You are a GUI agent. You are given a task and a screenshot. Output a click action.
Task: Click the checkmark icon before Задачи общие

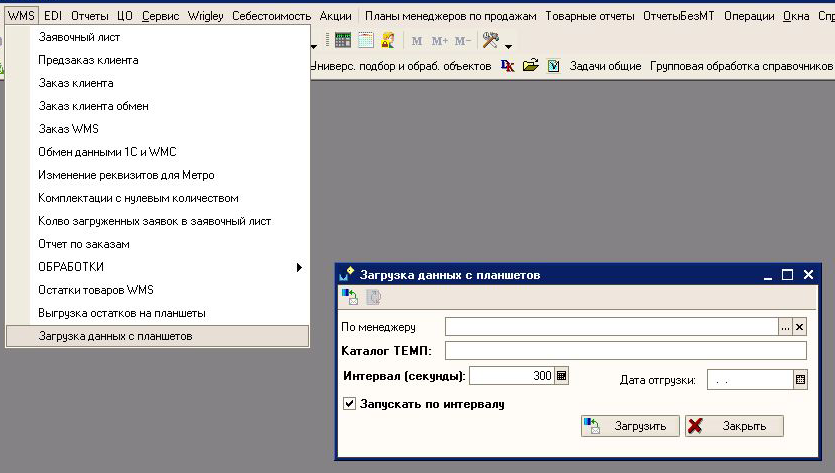coord(553,66)
